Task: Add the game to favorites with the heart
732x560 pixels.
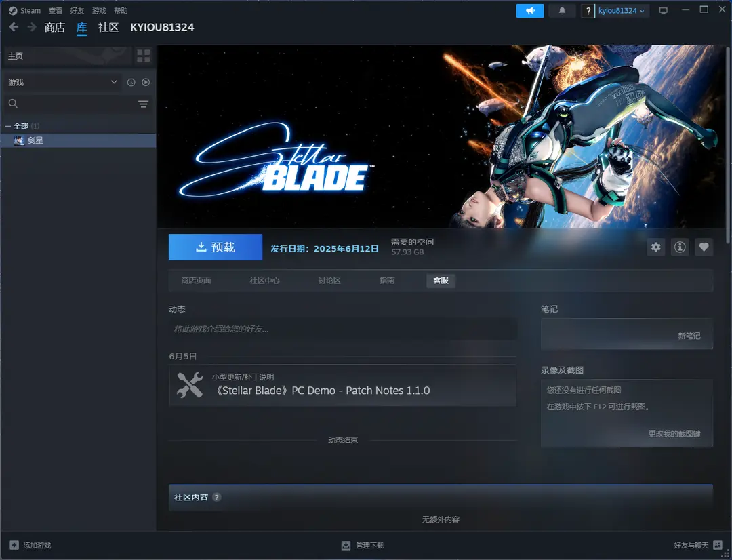Action: (x=704, y=247)
